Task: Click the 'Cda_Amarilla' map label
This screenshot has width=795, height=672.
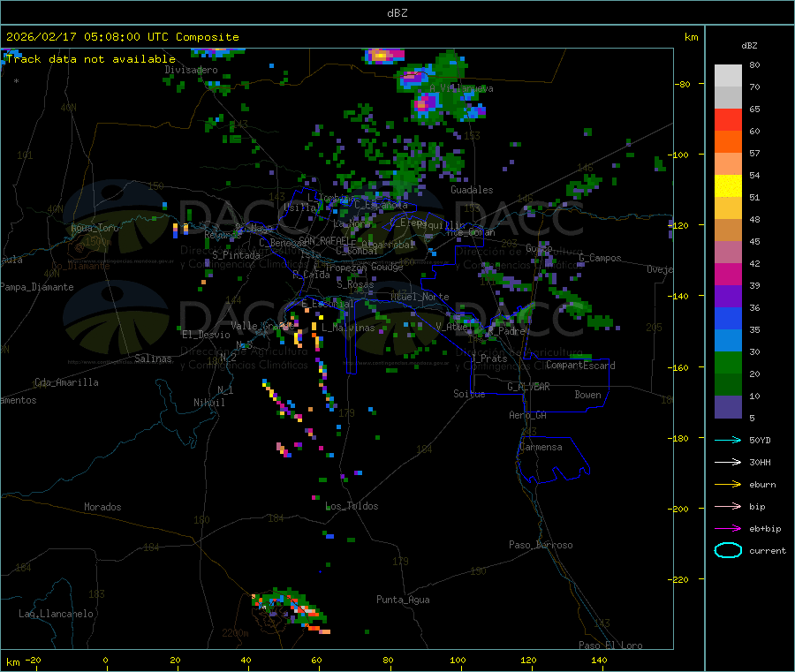Action: coord(66,382)
